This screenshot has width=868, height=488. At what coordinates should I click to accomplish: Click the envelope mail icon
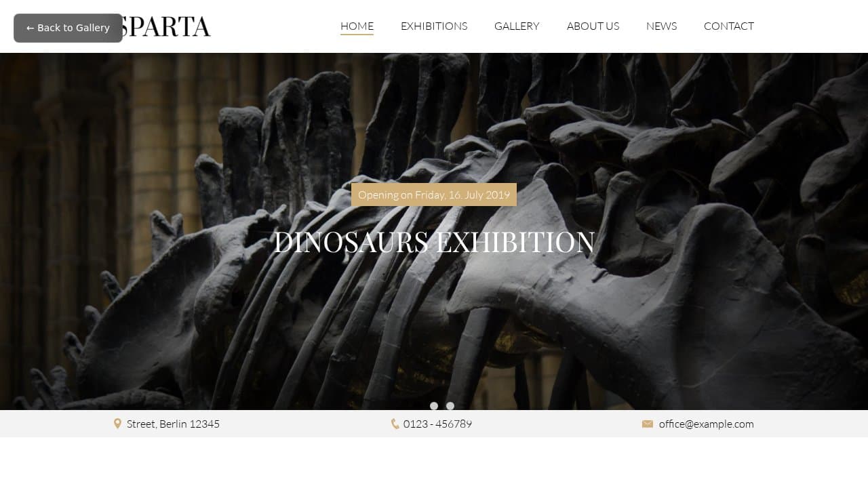648,424
